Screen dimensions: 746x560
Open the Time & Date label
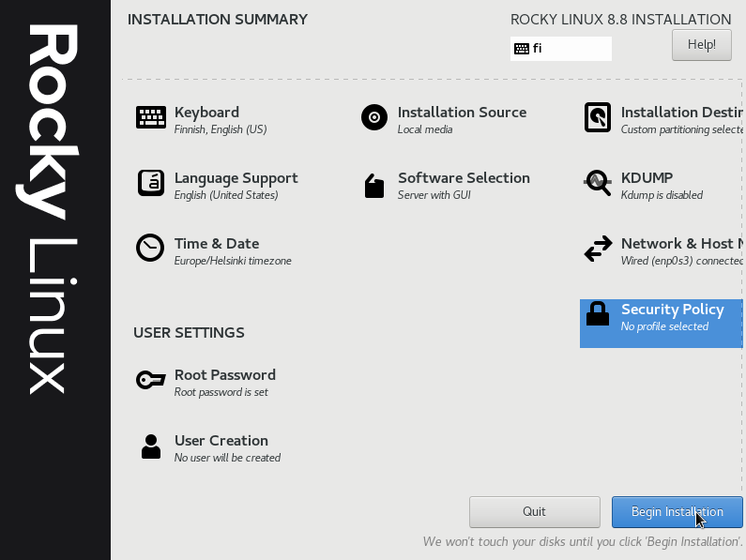[x=217, y=244]
